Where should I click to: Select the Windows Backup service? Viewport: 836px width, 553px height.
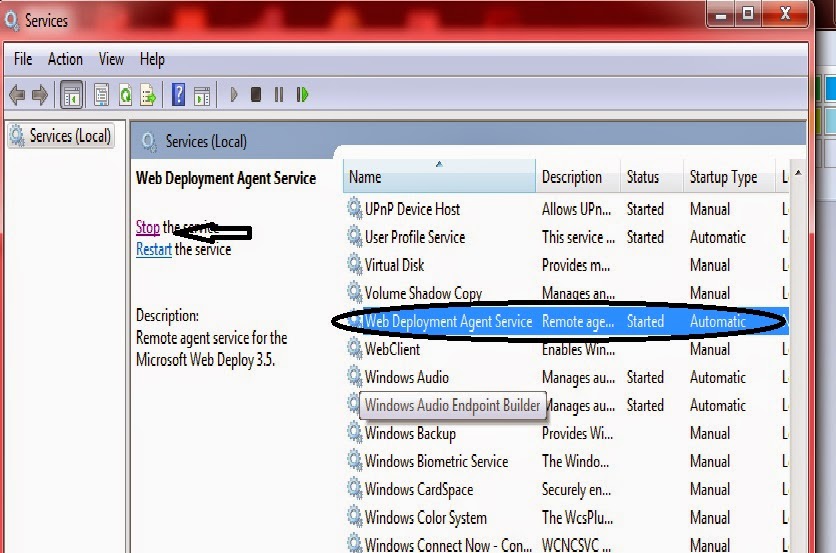coord(410,434)
